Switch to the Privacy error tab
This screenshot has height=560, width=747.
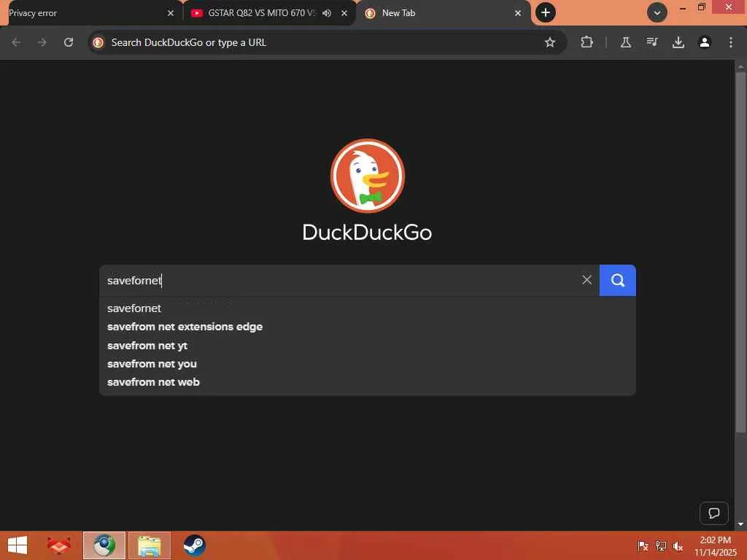[x=90, y=13]
